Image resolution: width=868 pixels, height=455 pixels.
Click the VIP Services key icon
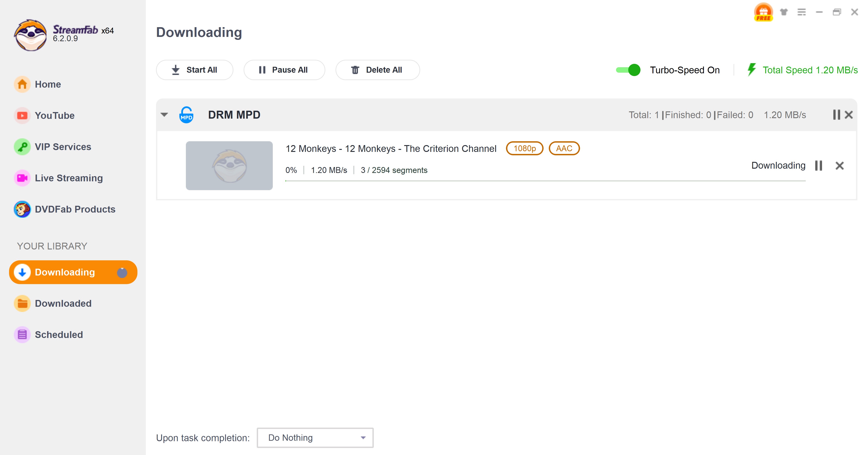(22, 147)
